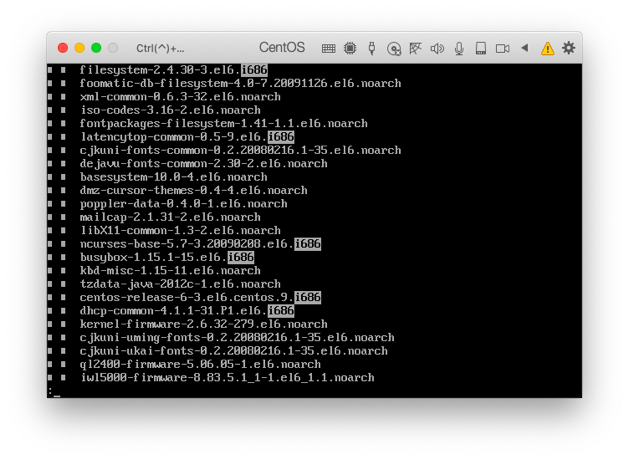Click the filesystem-2.4.30-3.el6 line
Image resolution: width=629 pixels, height=460 pixels.
click(x=173, y=70)
